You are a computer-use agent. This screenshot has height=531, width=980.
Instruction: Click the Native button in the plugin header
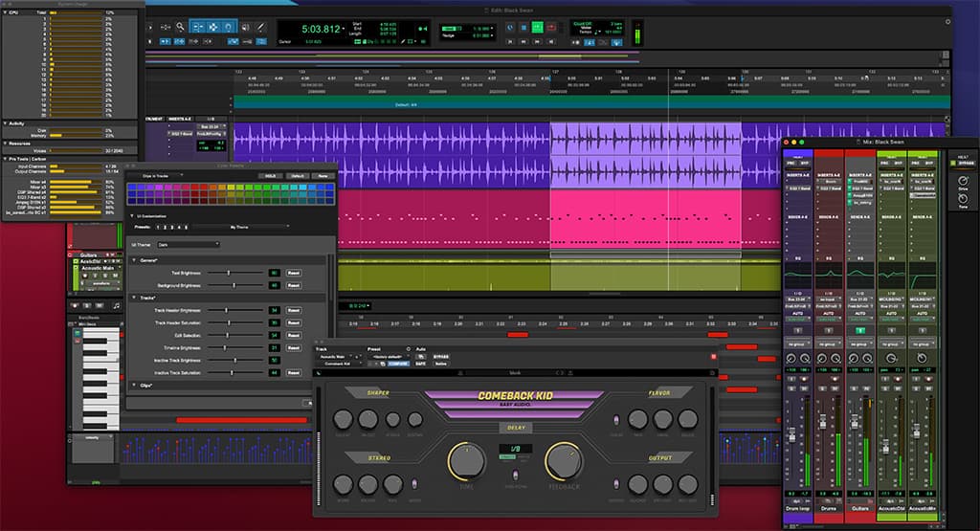click(441, 364)
